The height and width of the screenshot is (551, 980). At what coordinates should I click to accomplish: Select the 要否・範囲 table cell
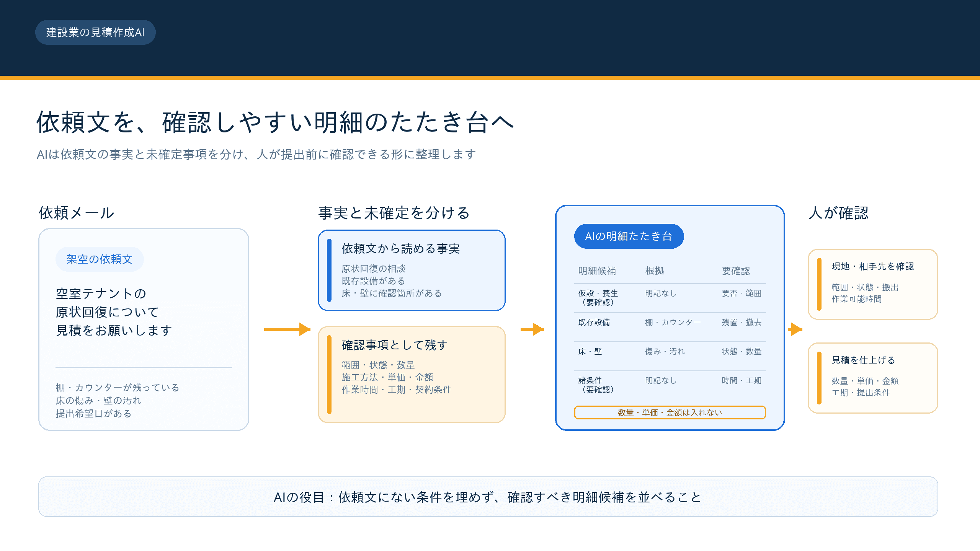tap(742, 293)
